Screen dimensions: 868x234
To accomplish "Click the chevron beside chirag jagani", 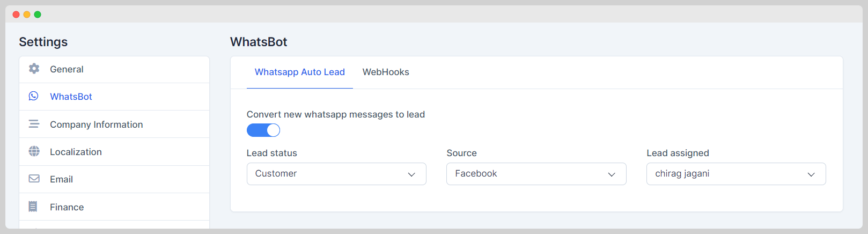I will coord(811,174).
